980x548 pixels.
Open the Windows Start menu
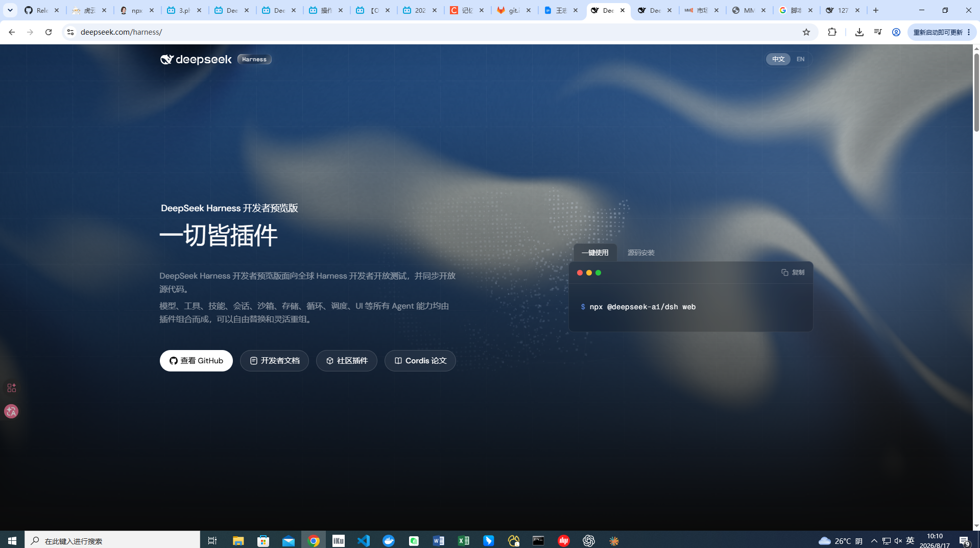(x=12, y=540)
